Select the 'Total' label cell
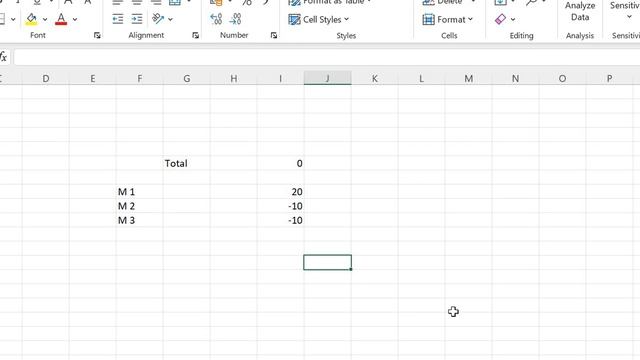640x360 pixels. coord(187,163)
